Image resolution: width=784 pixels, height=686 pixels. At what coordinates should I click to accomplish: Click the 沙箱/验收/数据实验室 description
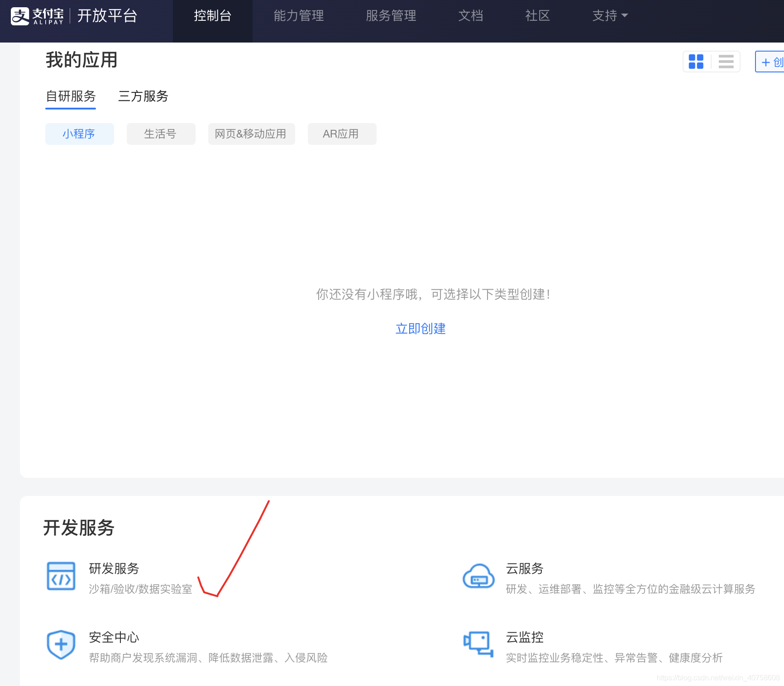pyautogui.click(x=140, y=589)
